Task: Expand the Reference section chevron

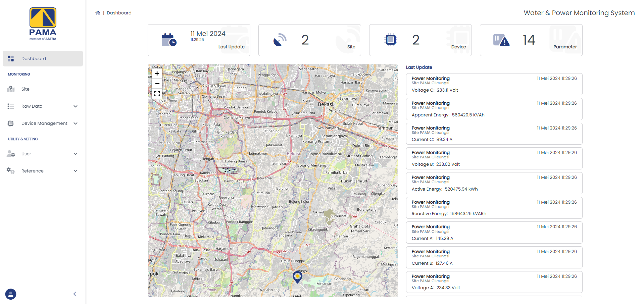Action: click(x=76, y=171)
